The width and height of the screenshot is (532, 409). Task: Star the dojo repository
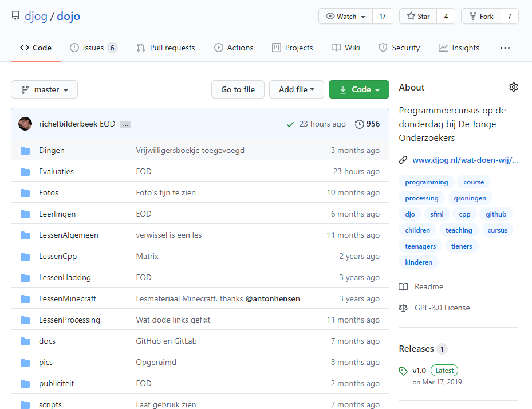coord(417,16)
